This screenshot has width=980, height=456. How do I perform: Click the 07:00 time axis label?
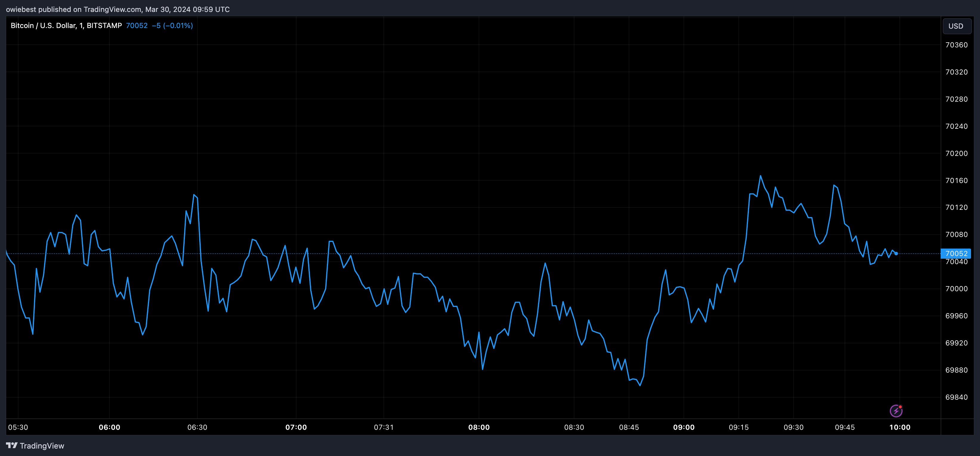296,427
